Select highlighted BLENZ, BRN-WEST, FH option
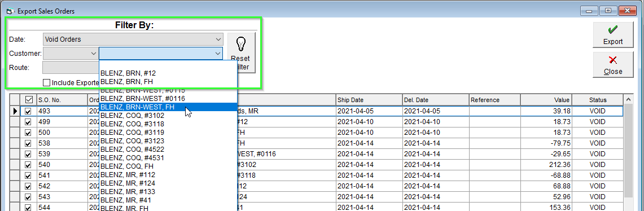 tap(168, 107)
